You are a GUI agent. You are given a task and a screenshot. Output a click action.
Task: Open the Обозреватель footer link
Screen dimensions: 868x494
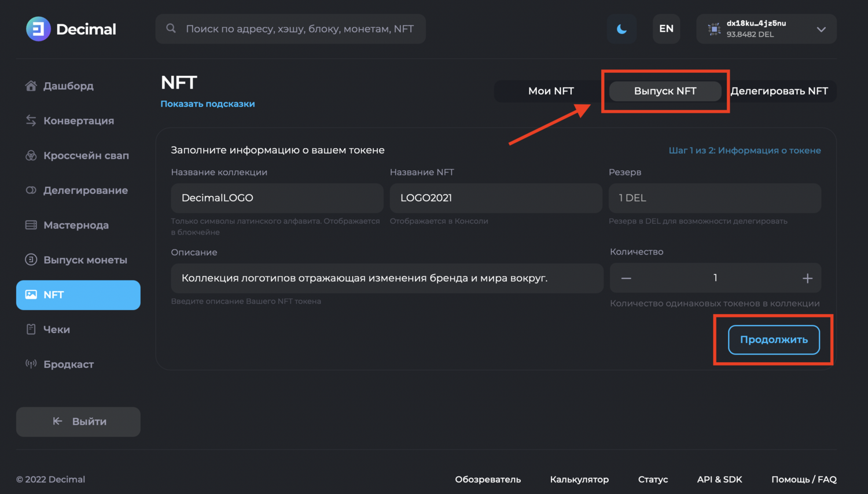(488, 480)
